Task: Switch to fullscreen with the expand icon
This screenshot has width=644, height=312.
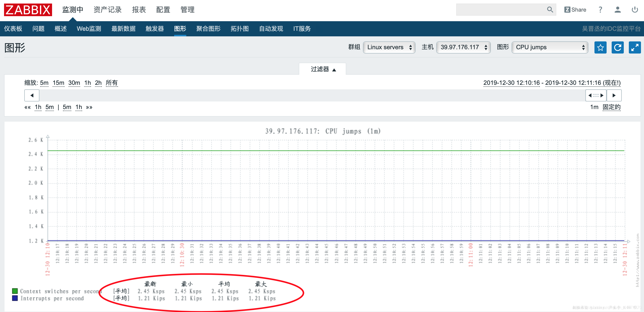Action: [x=635, y=47]
